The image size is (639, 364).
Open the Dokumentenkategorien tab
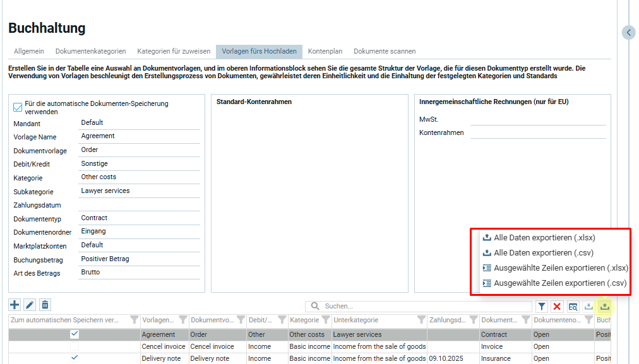pyautogui.click(x=90, y=51)
